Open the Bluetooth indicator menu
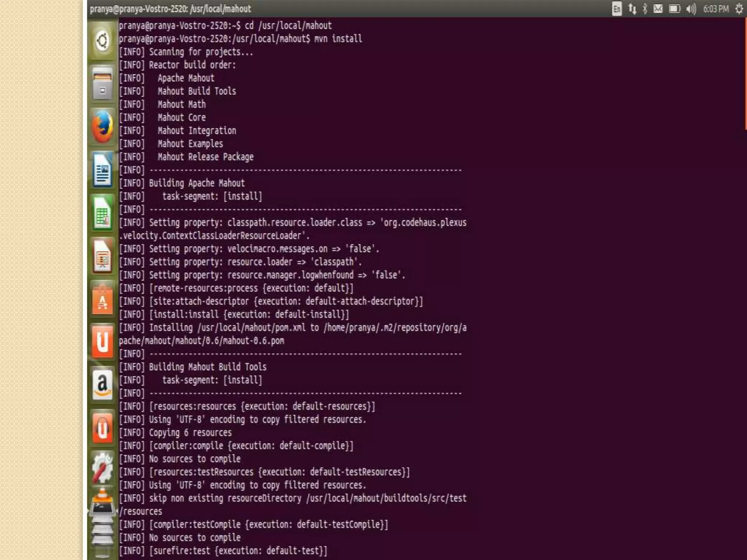This screenshot has height=560, width=747. 645,9
